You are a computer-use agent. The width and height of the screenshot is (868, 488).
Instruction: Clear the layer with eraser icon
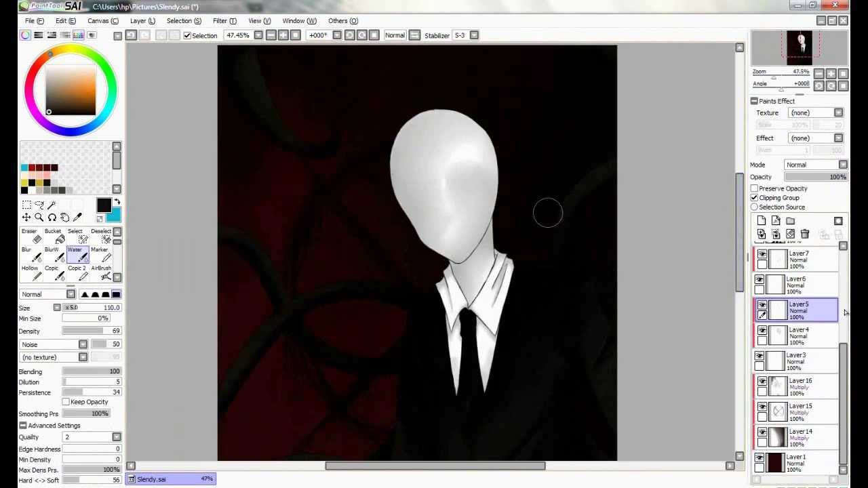(x=790, y=235)
